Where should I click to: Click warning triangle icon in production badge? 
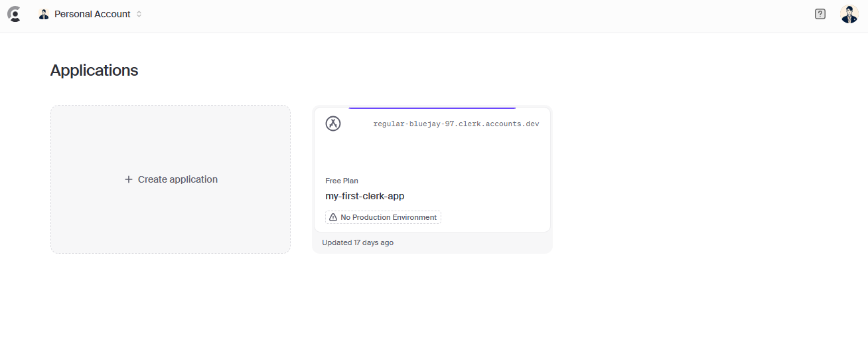[x=333, y=217]
